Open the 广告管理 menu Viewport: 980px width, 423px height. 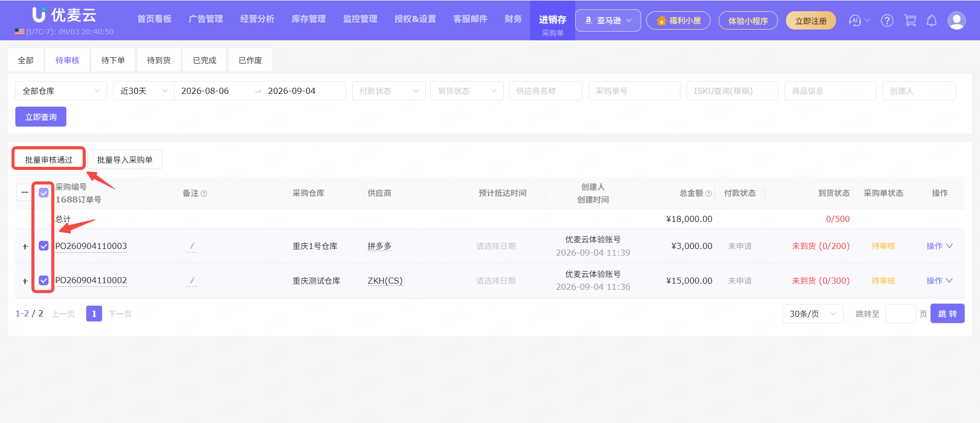coord(206,19)
